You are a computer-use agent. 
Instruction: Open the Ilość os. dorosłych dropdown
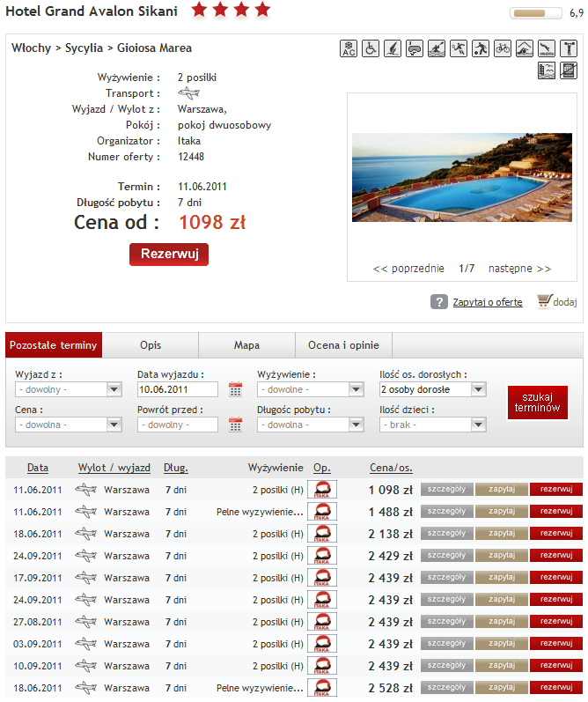[x=433, y=389]
